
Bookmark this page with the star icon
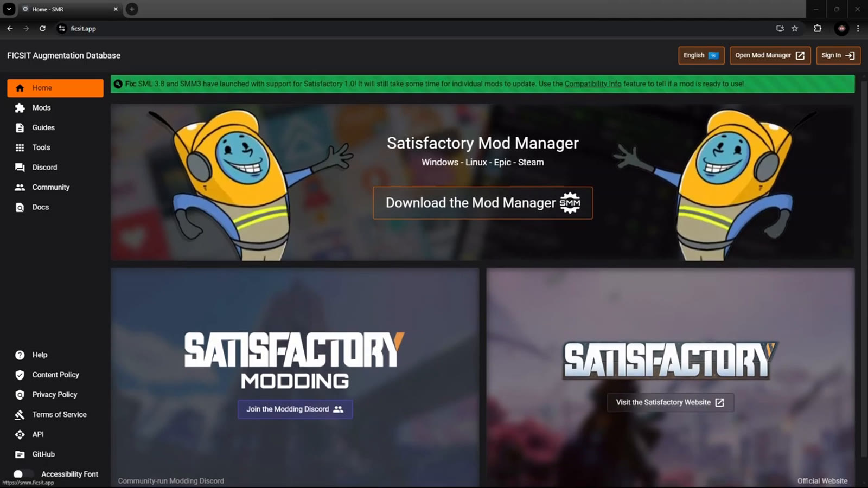(795, 28)
